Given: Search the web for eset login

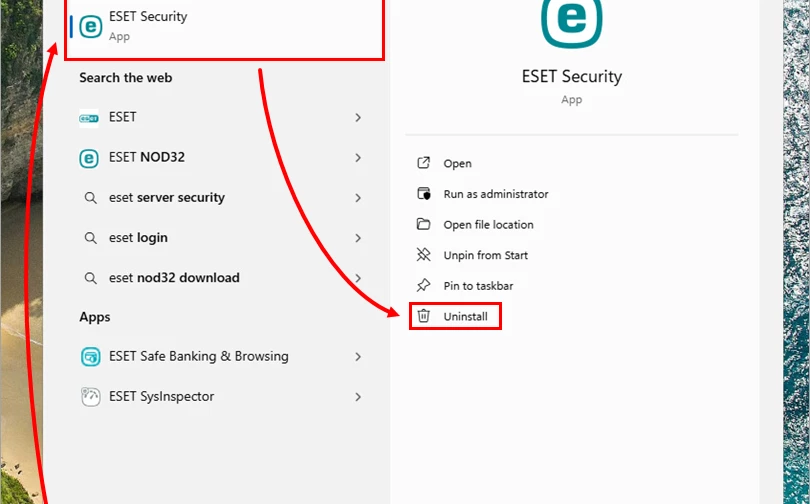Looking at the screenshot, I should (x=138, y=238).
